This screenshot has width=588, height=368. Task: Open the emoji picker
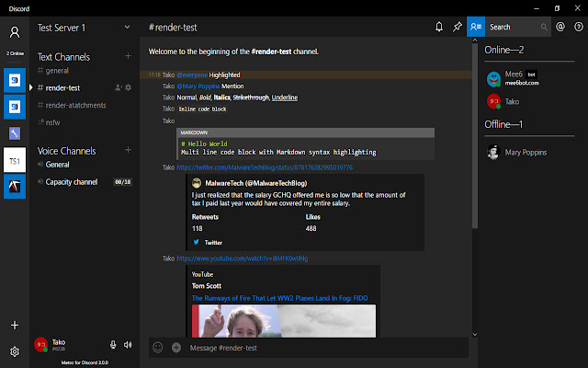(x=158, y=348)
